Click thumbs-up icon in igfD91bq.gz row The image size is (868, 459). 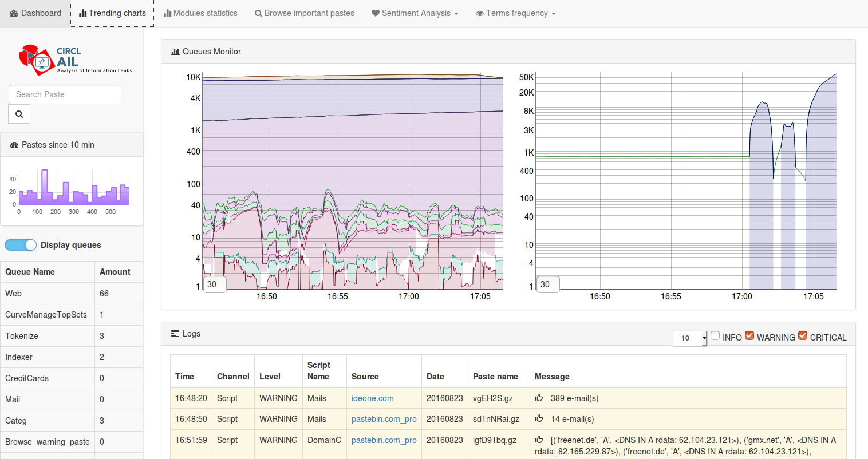(539, 440)
